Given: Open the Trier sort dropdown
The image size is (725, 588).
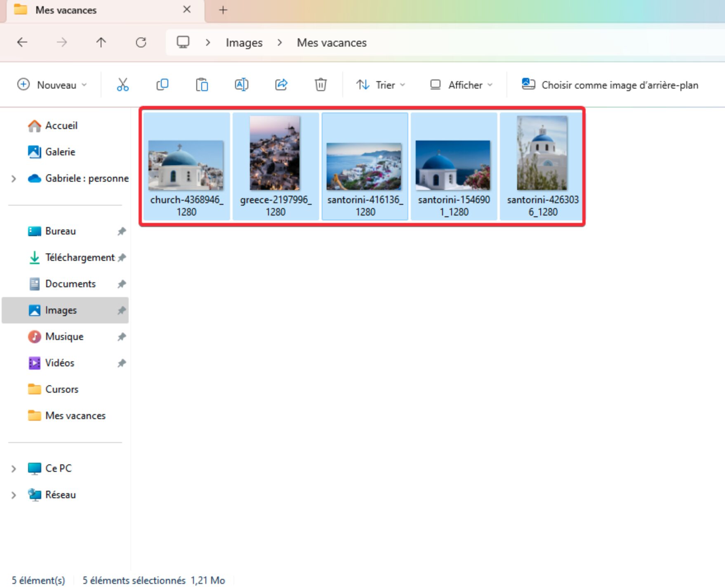Looking at the screenshot, I should [381, 85].
